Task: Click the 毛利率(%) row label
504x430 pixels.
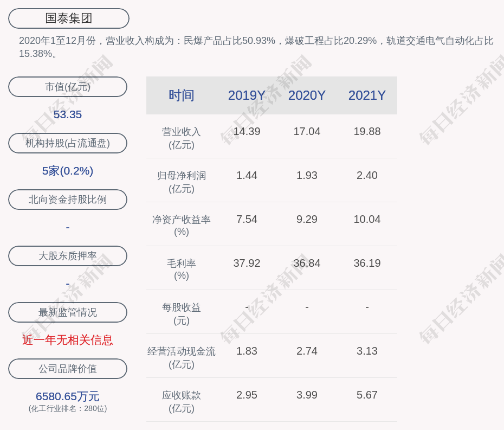Action: [182, 269]
